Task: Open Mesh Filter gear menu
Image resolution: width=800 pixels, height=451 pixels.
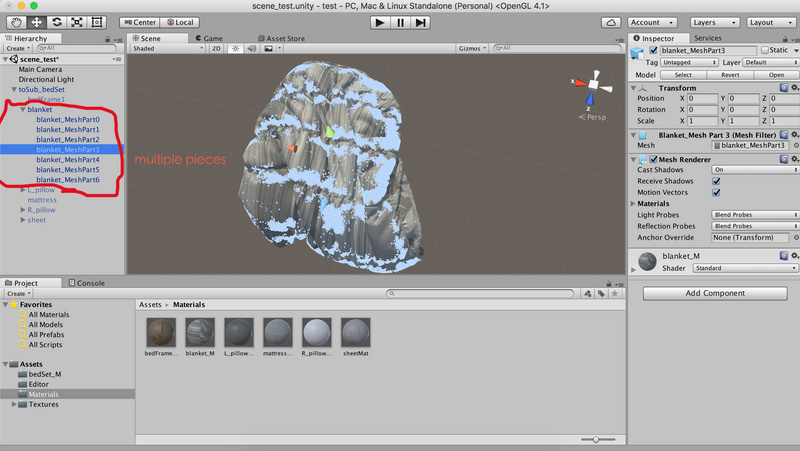Action: [x=794, y=135]
